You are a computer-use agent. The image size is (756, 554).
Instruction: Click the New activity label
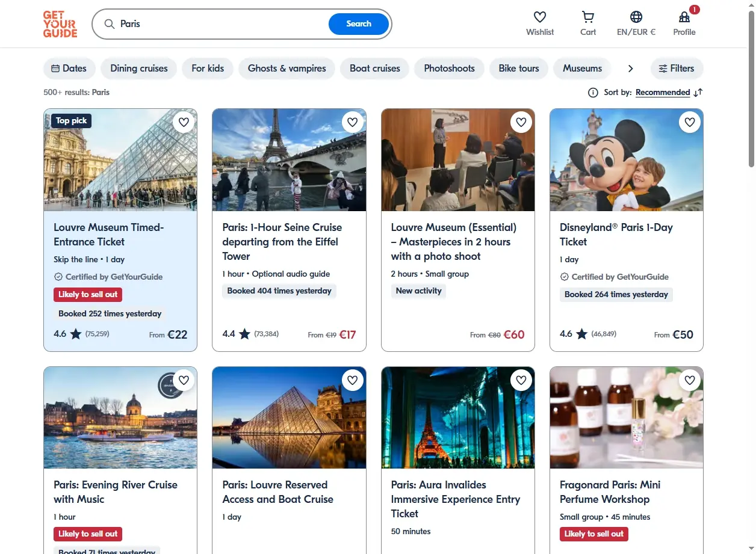(x=418, y=291)
